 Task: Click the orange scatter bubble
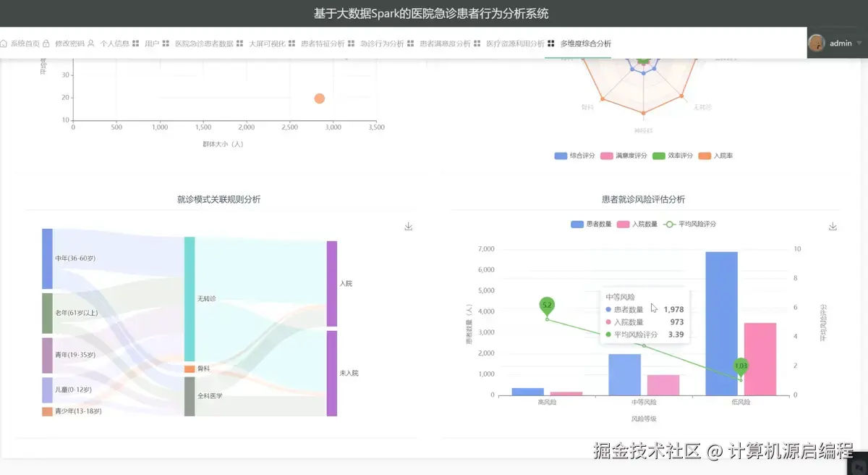coord(319,98)
